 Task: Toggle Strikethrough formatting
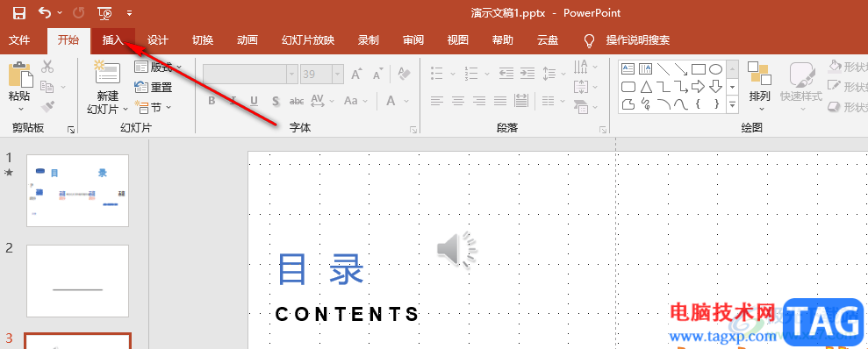click(x=298, y=101)
